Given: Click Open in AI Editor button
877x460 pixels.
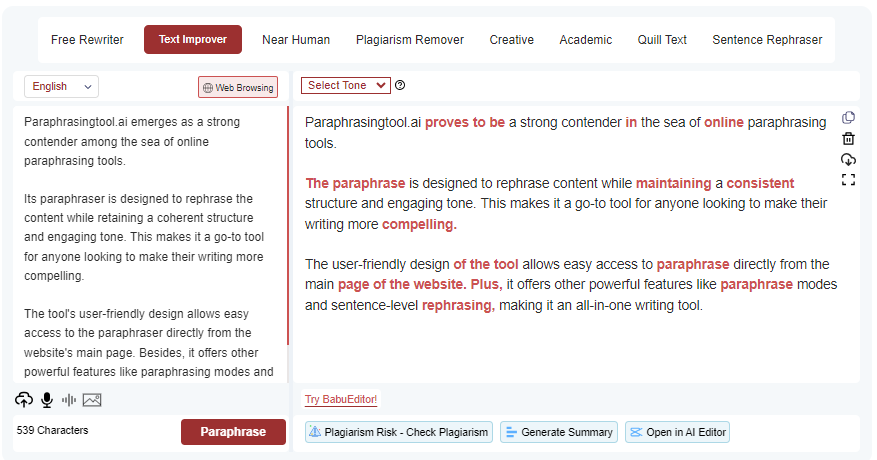Looking at the screenshot, I should pos(677,432).
